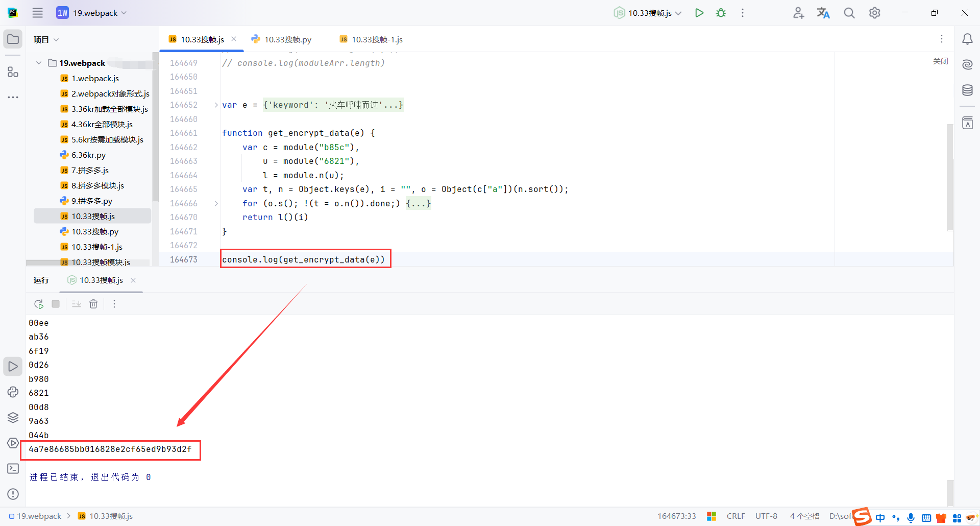Collapse the 19.webpack project folder
Image resolution: width=980 pixels, height=526 pixels.
pyautogui.click(x=38, y=62)
